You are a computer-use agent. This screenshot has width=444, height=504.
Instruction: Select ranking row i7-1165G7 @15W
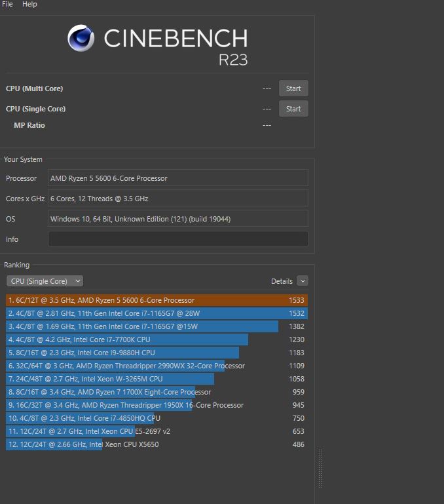pyautogui.click(x=157, y=326)
